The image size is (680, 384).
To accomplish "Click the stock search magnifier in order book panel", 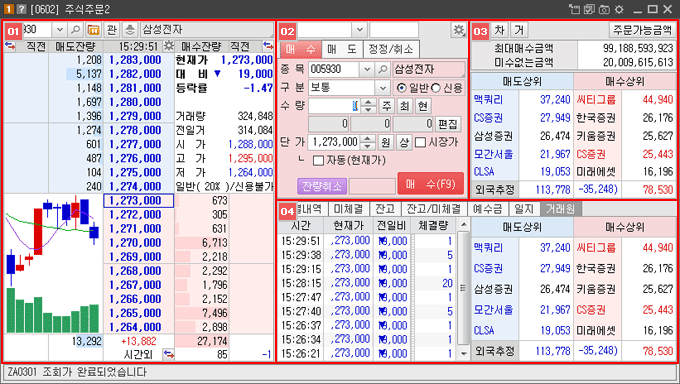I will (x=75, y=30).
